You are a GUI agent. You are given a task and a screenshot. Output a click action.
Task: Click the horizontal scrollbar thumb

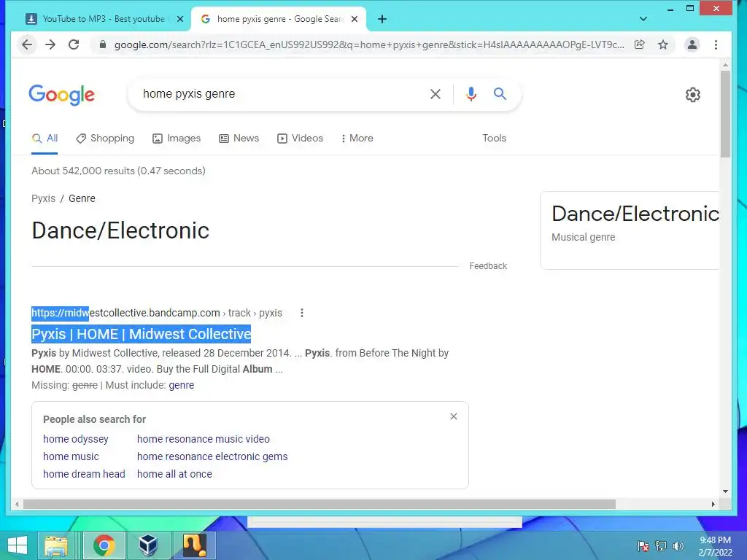pyautogui.click(x=320, y=504)
